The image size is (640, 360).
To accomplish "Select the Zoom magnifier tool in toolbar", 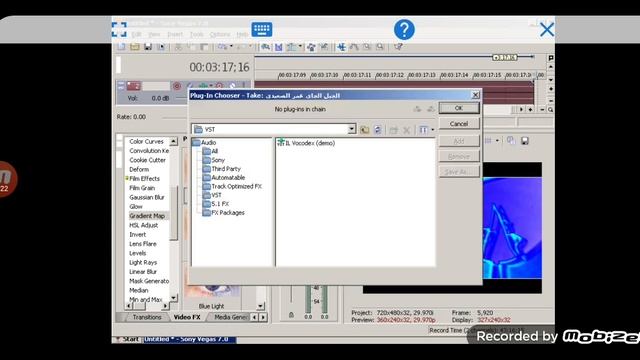I will tap(380, 47).
